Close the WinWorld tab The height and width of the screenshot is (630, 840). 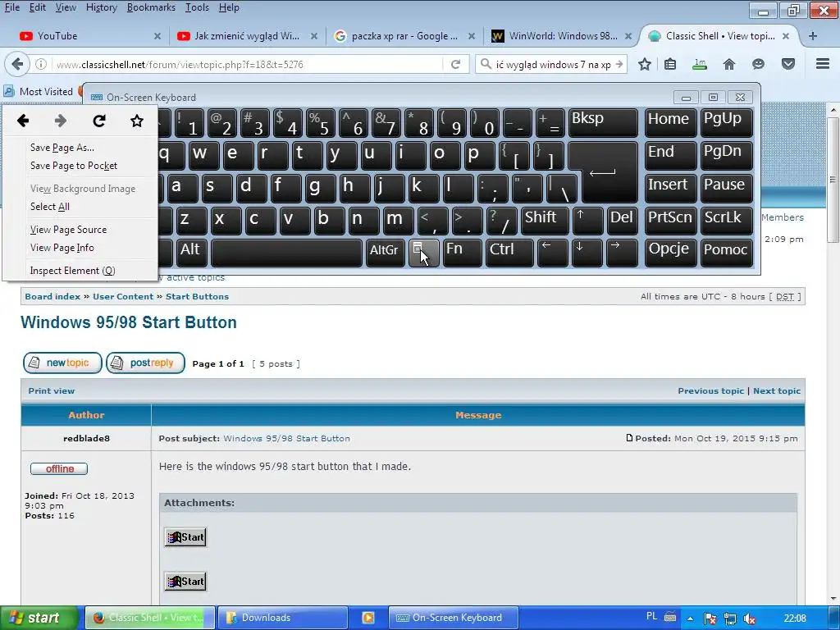628,36
